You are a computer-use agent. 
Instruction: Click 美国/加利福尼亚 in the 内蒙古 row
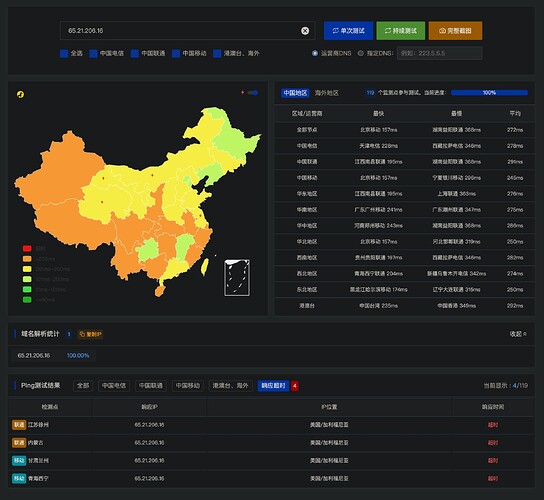(329, 443)
